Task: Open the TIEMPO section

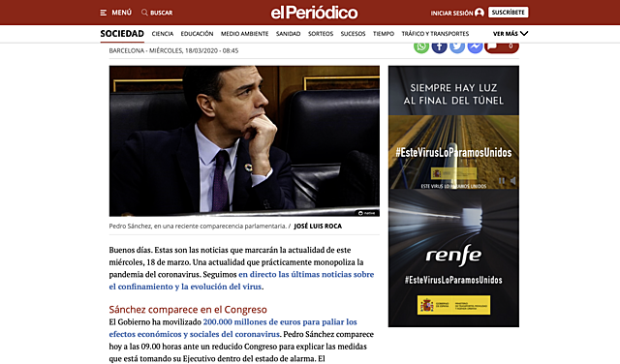Action: click(384, 34)
